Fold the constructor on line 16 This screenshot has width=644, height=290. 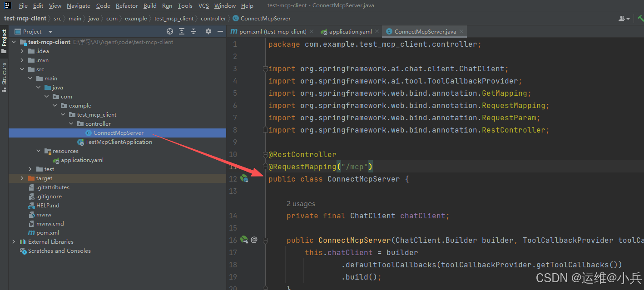click(x=265, y=240)
